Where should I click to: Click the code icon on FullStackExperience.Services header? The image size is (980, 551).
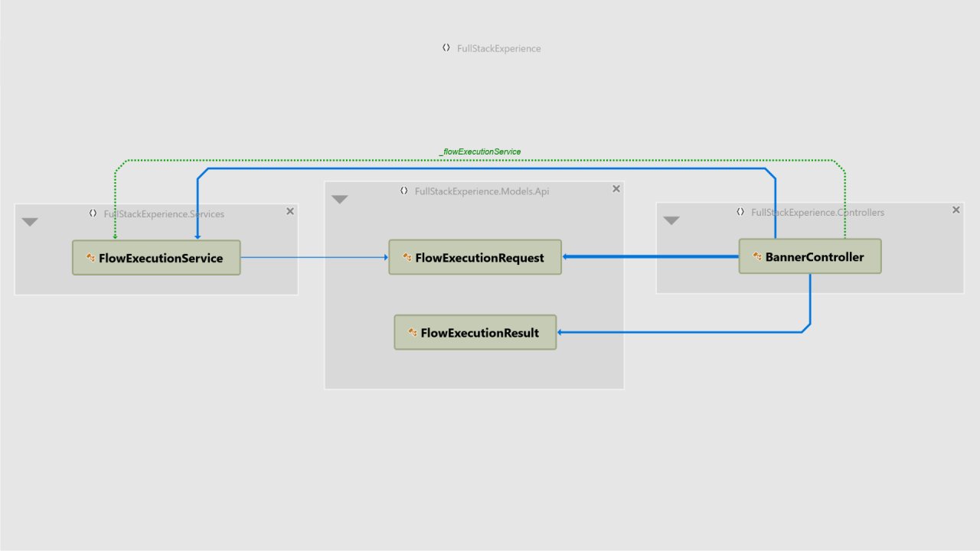pyautogui.click(x=92, y=214)
